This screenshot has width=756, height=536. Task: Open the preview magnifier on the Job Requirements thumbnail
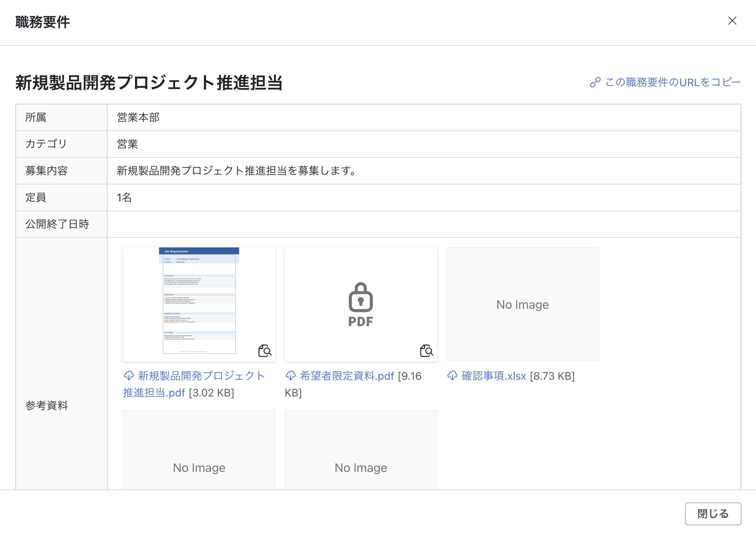[265, 351]
